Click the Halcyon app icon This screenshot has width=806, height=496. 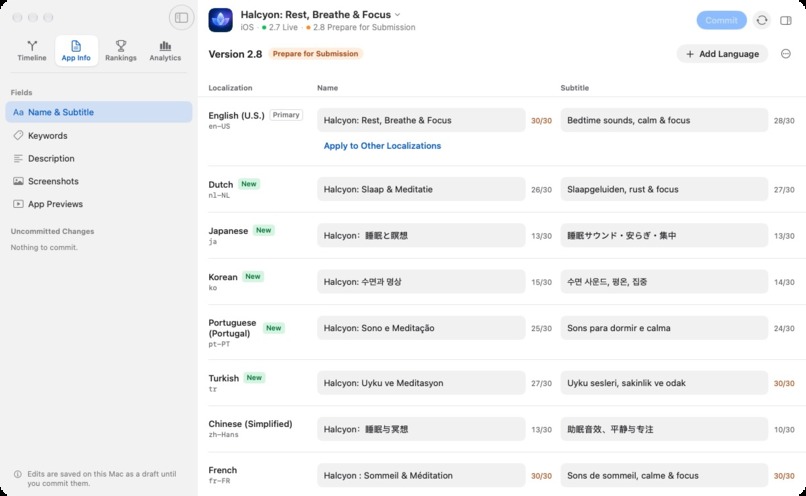pyautogui.click(x=221, y=20)
